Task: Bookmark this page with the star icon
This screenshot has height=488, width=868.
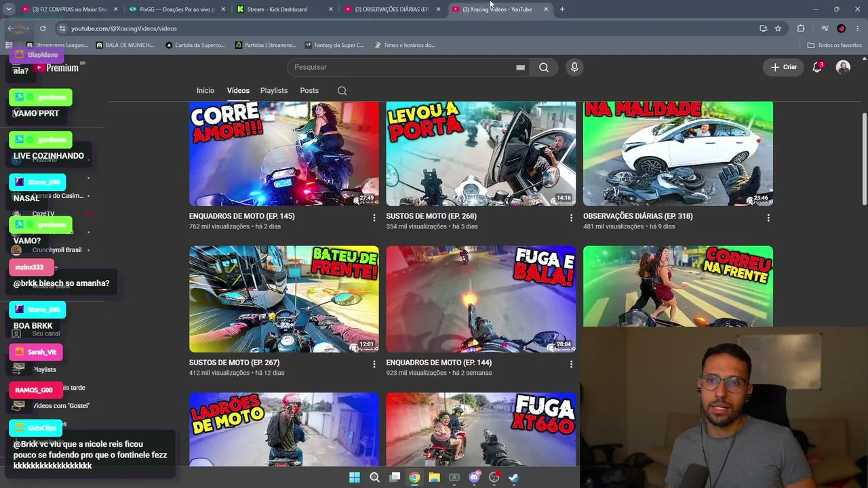Action: [x=778, y=28]
